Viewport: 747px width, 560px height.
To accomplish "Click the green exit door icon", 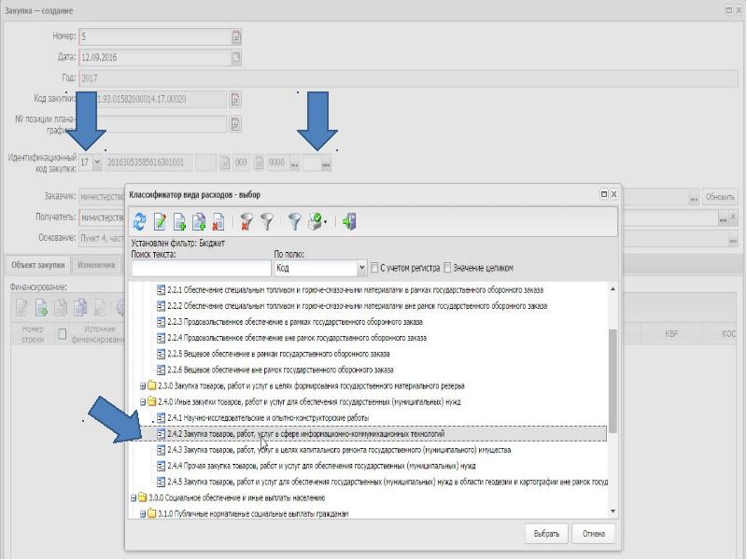I will click(348, 221).
